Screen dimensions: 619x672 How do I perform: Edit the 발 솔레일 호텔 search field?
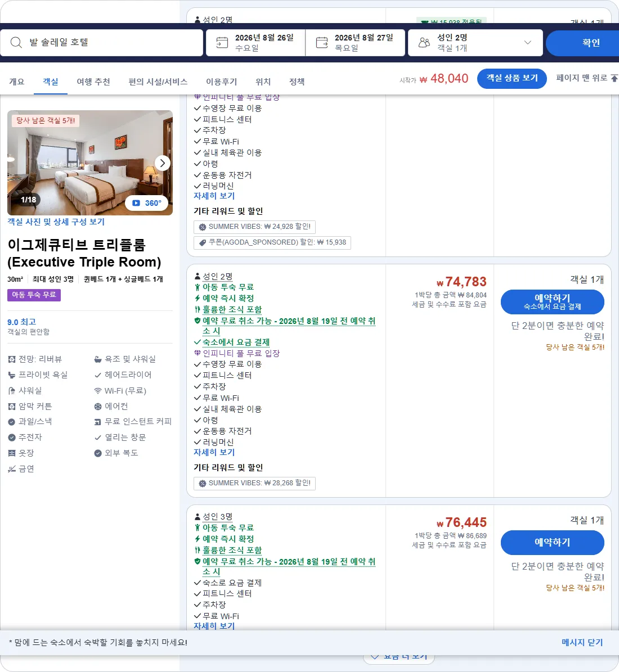point(102,42)
